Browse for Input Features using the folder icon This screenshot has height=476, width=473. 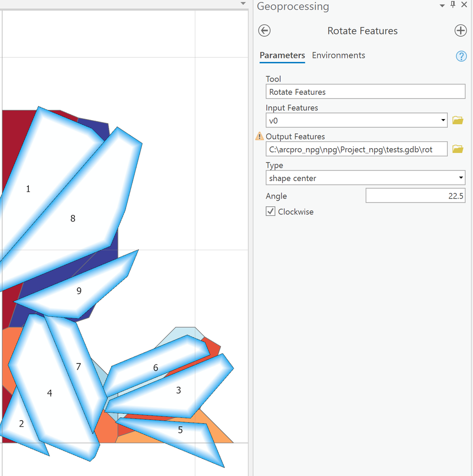click(x=457, y=120)
